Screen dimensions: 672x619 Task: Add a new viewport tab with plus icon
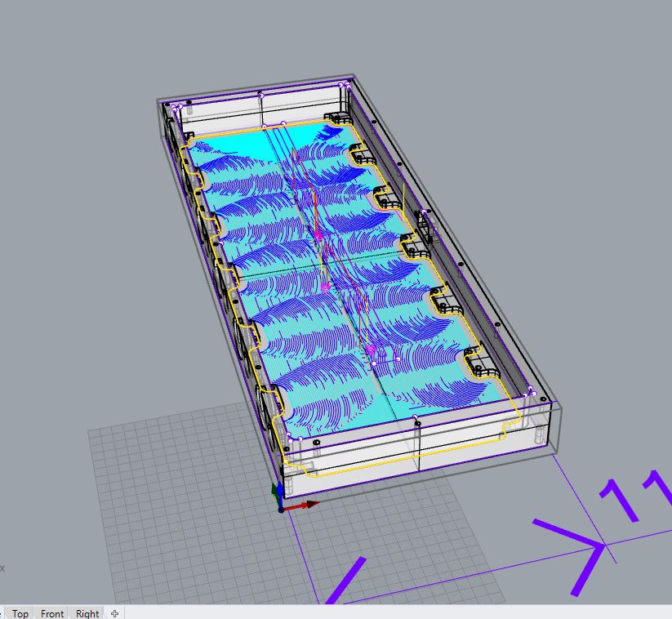[114, 613]
